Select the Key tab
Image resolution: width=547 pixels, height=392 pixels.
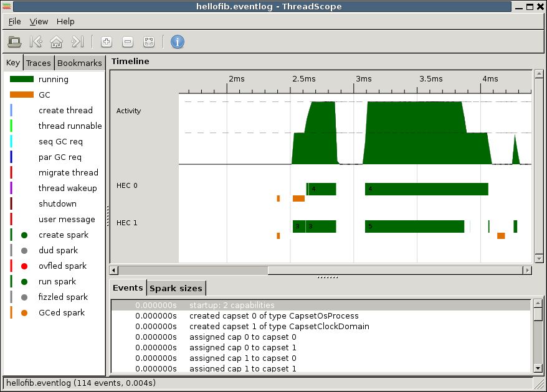click(x=13, y=63)
